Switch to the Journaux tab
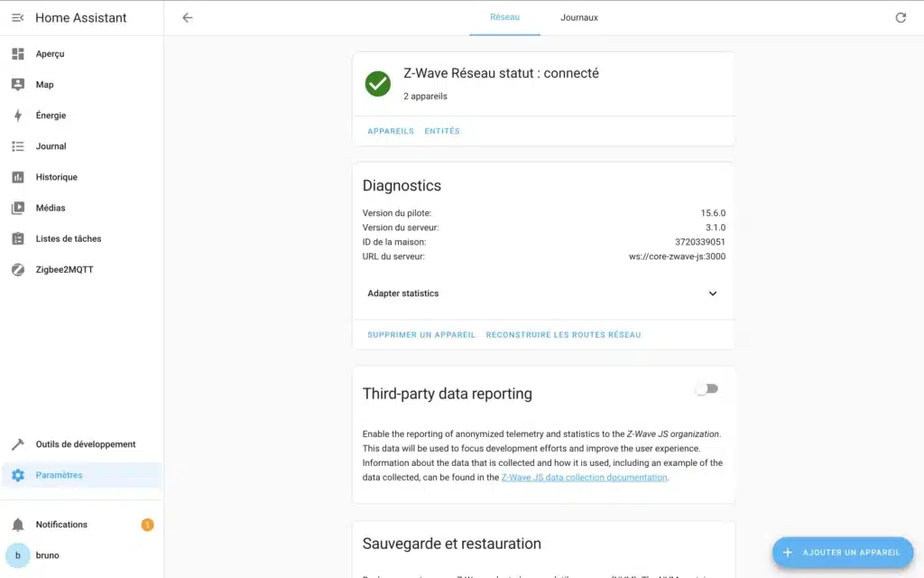 click(x=578, y=18)
